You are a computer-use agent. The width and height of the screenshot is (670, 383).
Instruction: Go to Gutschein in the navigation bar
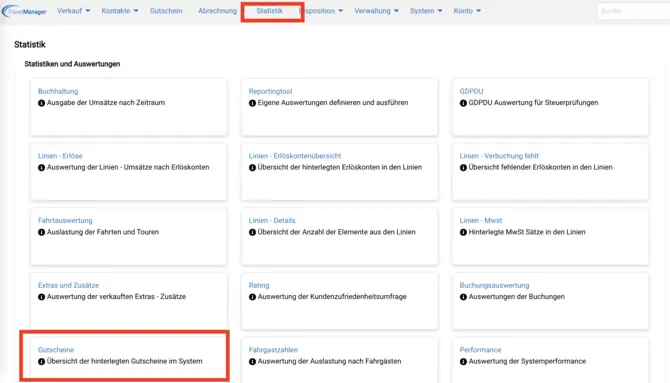coord(166,11)
